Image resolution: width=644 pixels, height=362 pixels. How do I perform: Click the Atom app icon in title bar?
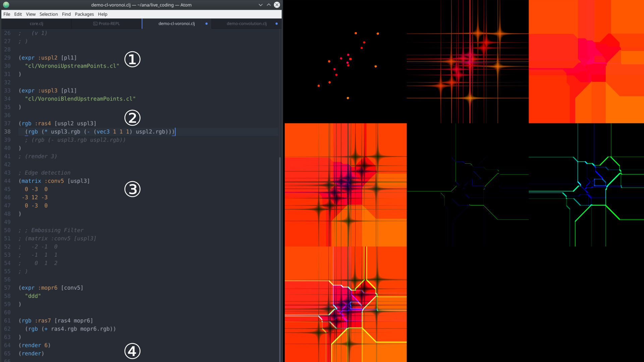click(6, 5)
